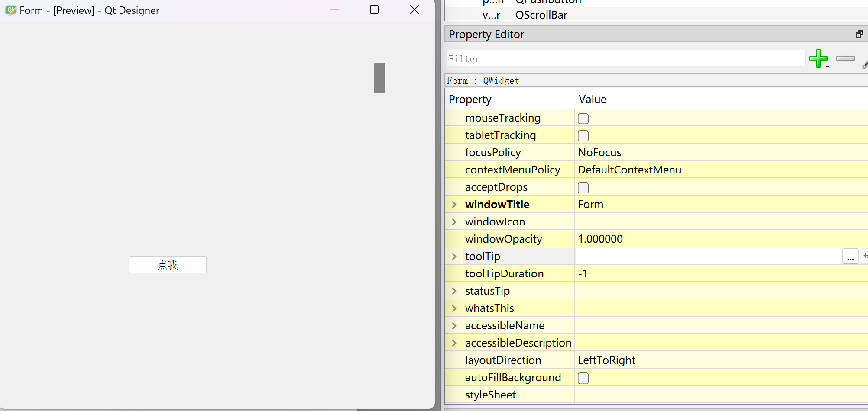This screenshot has height=411, width=868.
Task: Expand the accessibleDescription property
Action: [x=454, y=343]
